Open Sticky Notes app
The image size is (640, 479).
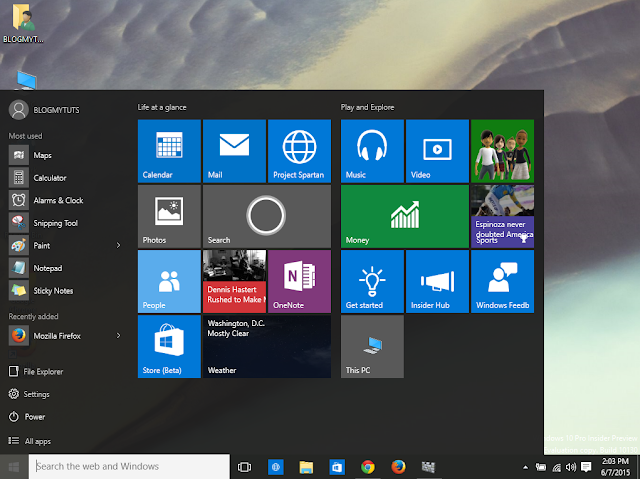[x=65, y=291]
